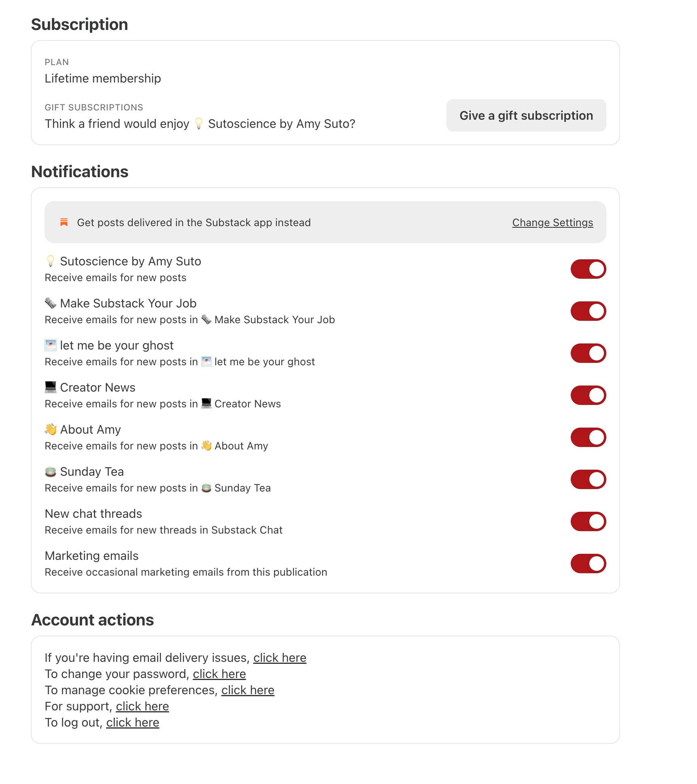The image size is (697, 784).
Task: Disable About Amy section emails
Action: [588, 437]
